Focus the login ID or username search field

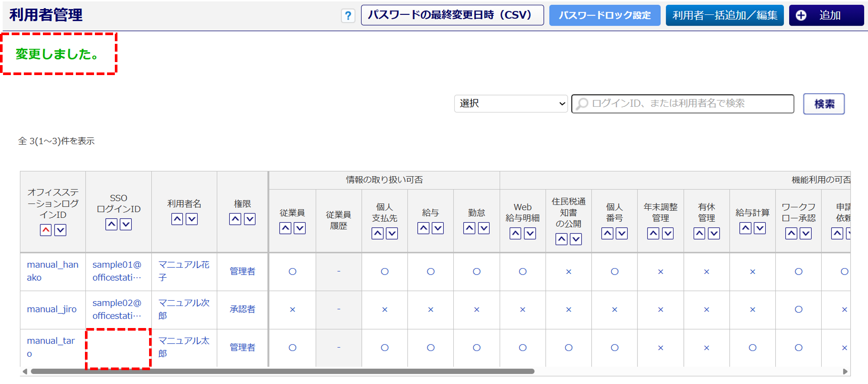(x=689, y=104)
